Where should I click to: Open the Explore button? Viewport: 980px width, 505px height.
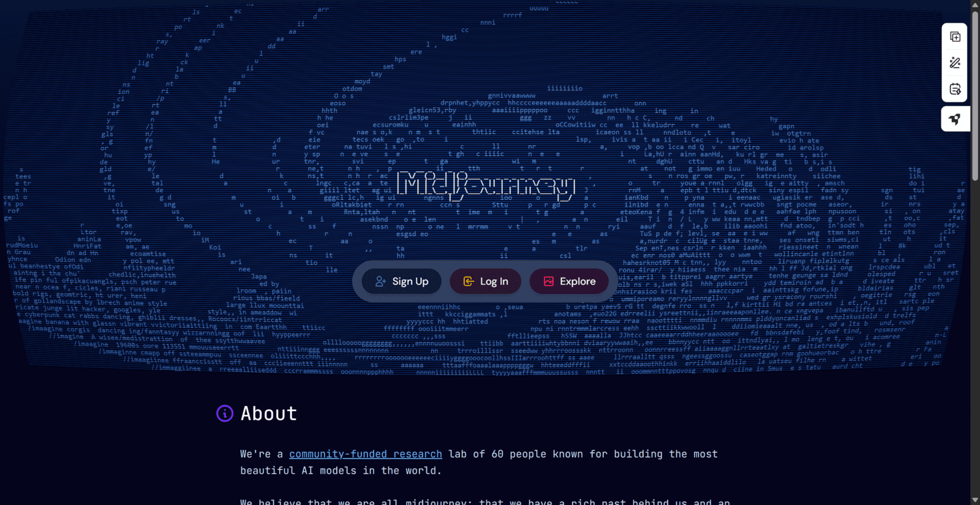pos(570,281)
